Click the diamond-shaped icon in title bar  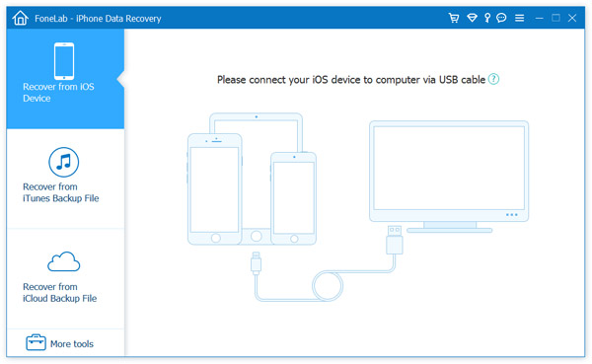(472, 18)
